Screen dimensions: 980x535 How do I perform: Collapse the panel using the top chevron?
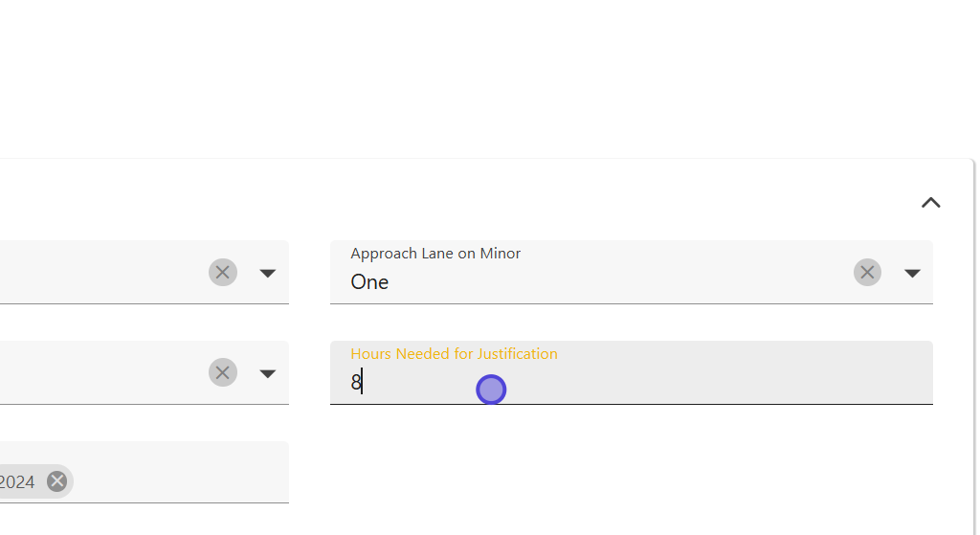point(930,203)
